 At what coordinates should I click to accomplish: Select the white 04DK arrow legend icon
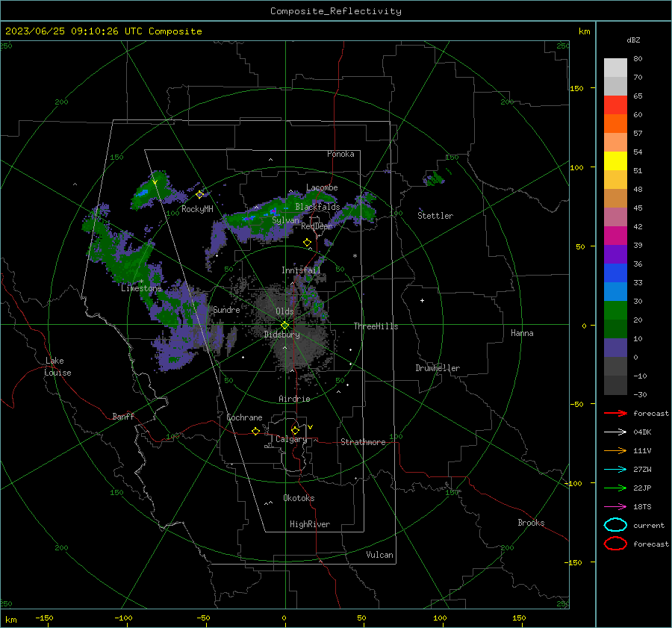point(615,432)
